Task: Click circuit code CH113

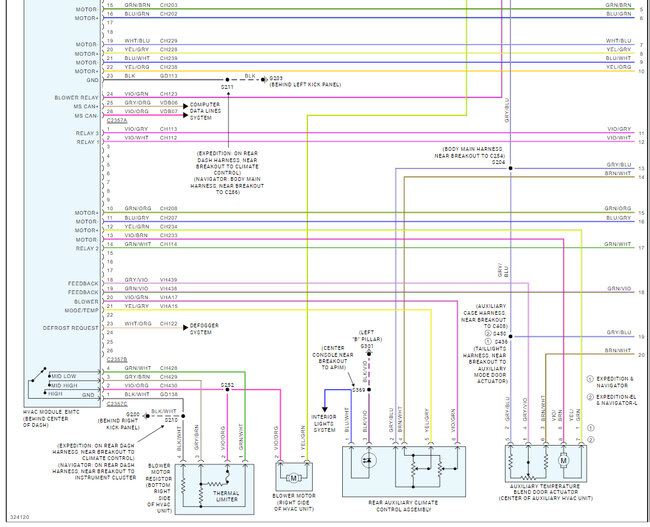Action: click(x=169, y=129)
